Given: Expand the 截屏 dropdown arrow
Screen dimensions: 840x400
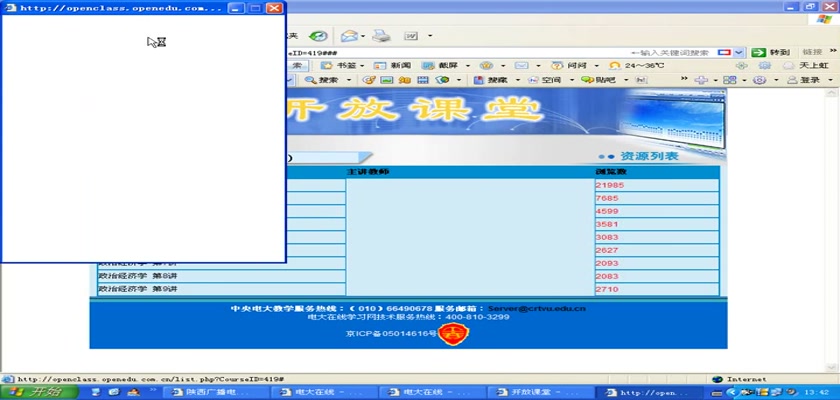Looking at the screenshot, I should 467,66.
